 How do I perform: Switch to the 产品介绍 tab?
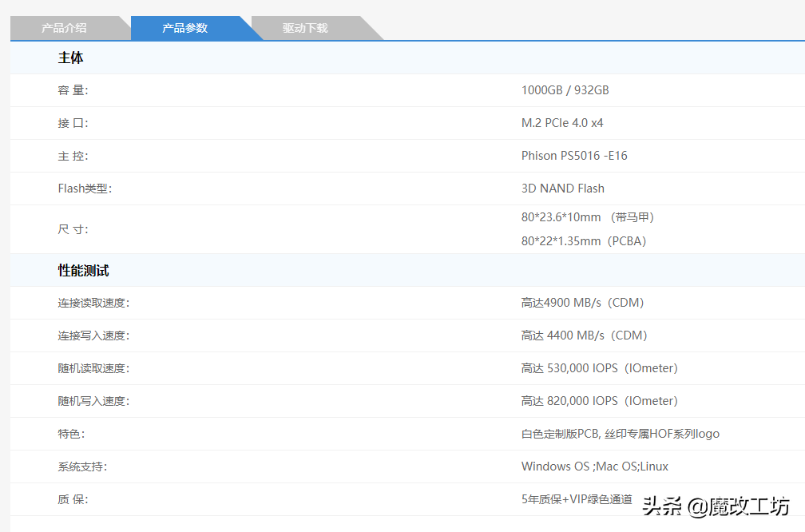[x=64, y=28]
